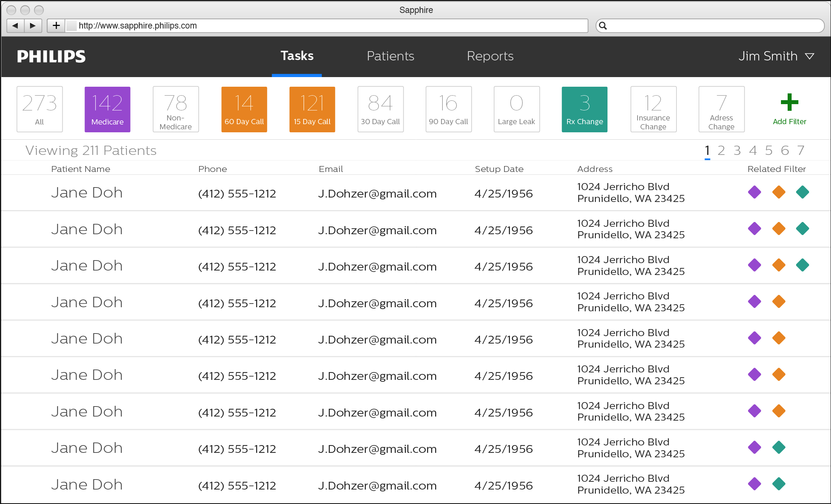Enable the Large Leak filter tile
The image size is (831, 504).
point(516,109)
